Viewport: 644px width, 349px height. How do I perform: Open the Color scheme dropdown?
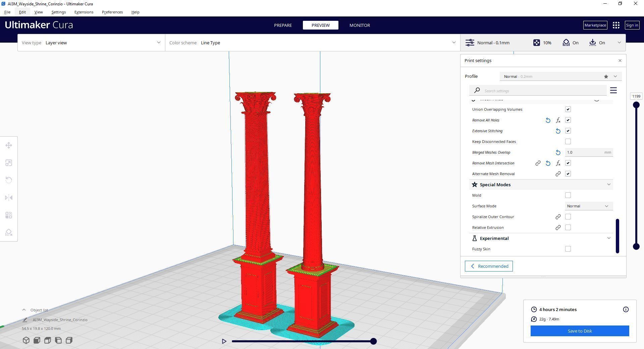313,43
